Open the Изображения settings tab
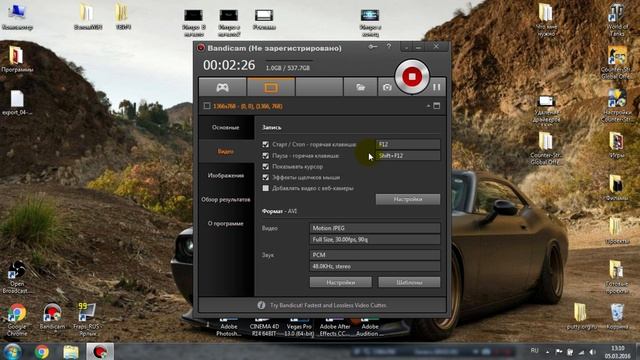 click(226, 176)
